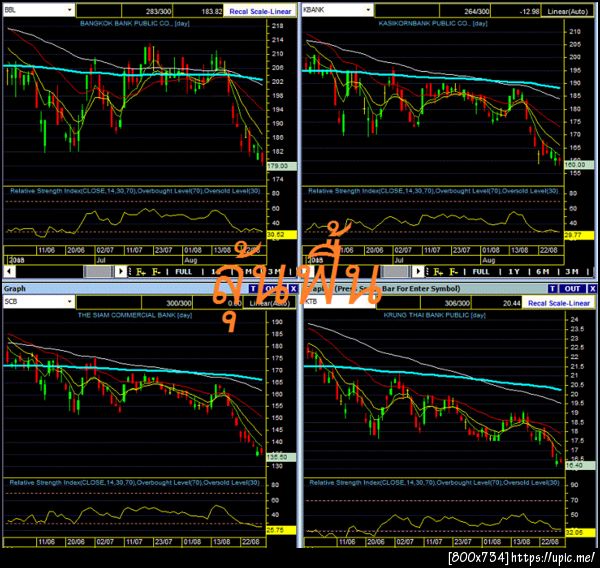The height and width of the screenshot is (568, 600).
Task: Click THE SIAM COMMERCIAL BANK chart title
Action: tap(135, 315)
